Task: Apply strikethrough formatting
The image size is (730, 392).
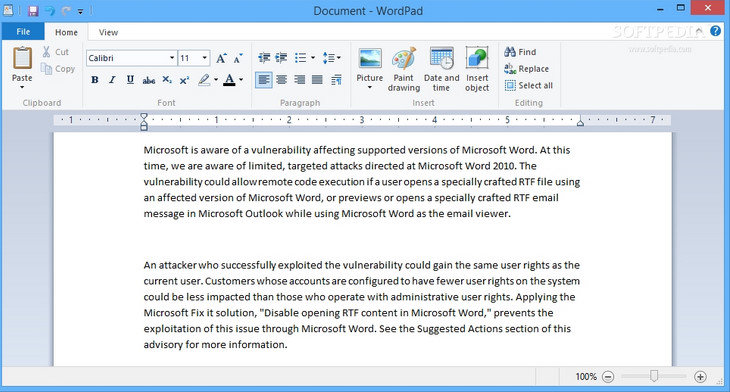Action: pos(149,80)
